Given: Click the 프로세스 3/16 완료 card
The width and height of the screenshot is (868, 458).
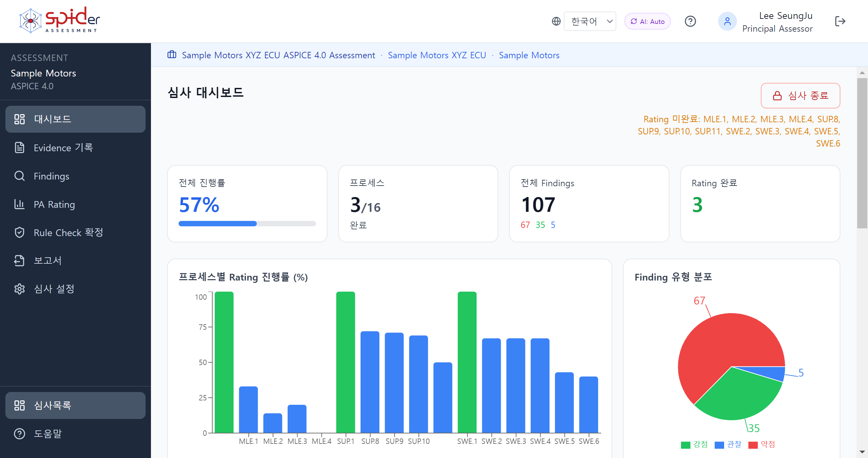Looking at the screenshot, I should [418, 203].
